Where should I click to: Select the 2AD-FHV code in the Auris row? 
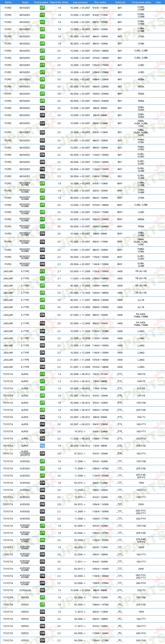pyautogui.click(x=141, y=439)
